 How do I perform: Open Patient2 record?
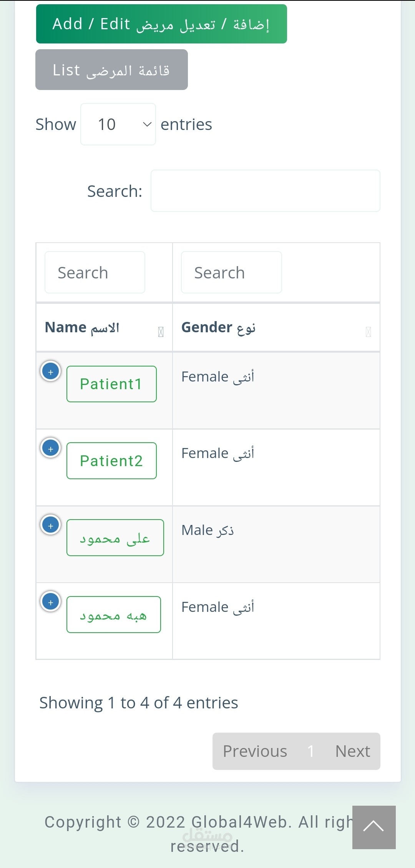(x=111, y=460)
